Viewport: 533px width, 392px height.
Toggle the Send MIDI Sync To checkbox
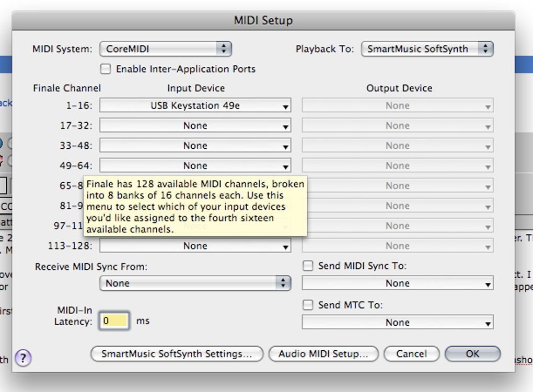tap(308, 266)
